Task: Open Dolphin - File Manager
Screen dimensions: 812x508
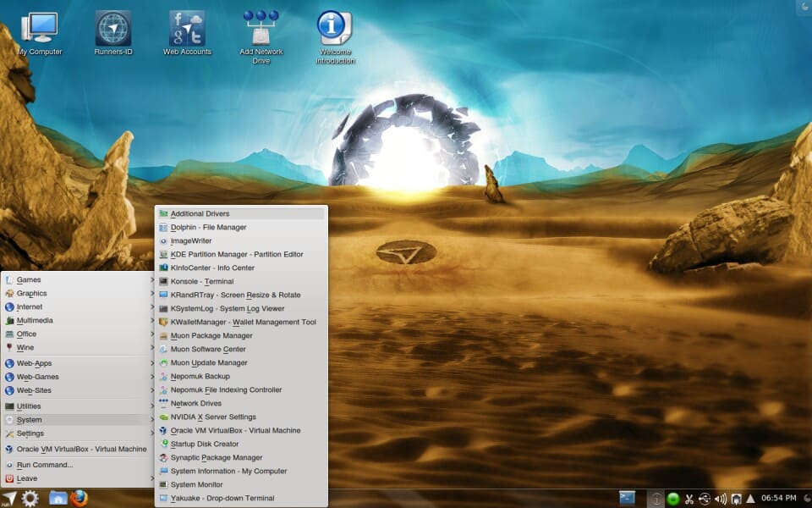Action: coord(241,227)
